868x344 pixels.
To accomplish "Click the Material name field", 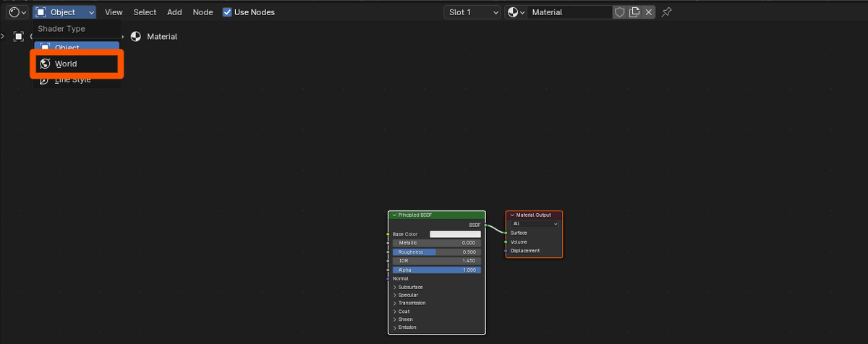I will pyautogui.click(x=570, y=12).
